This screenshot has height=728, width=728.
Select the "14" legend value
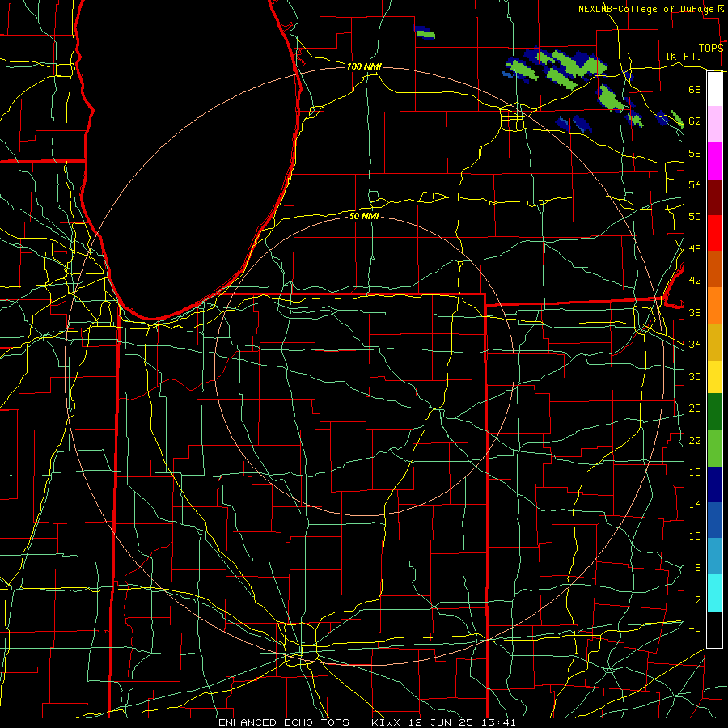pyautogui.click(x=695, y=504)
